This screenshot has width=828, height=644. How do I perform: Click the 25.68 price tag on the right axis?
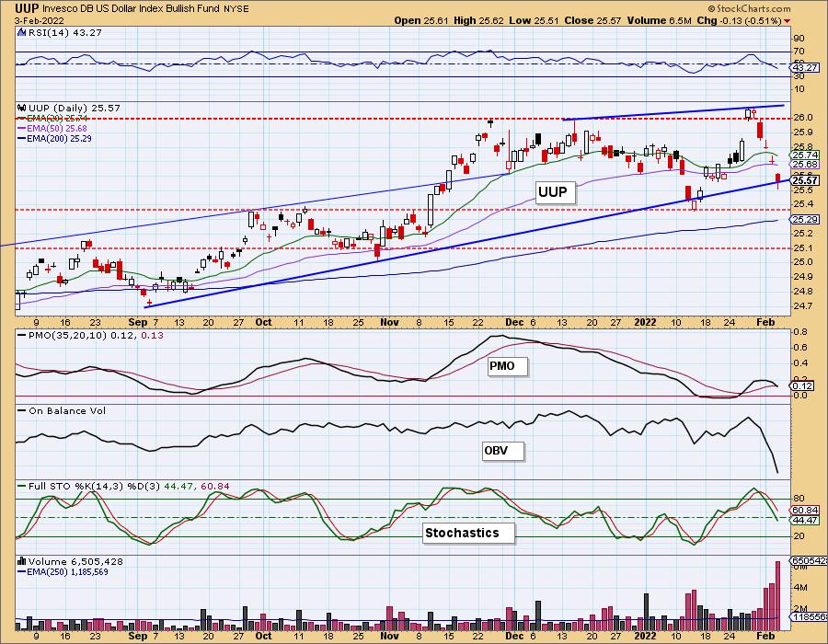pyautogui.click(x=805, y=164)
